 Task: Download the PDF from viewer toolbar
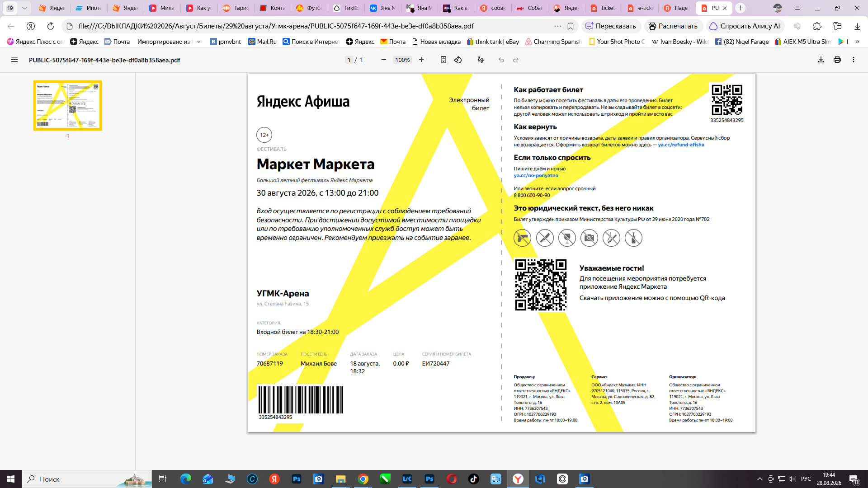point(821,60)
